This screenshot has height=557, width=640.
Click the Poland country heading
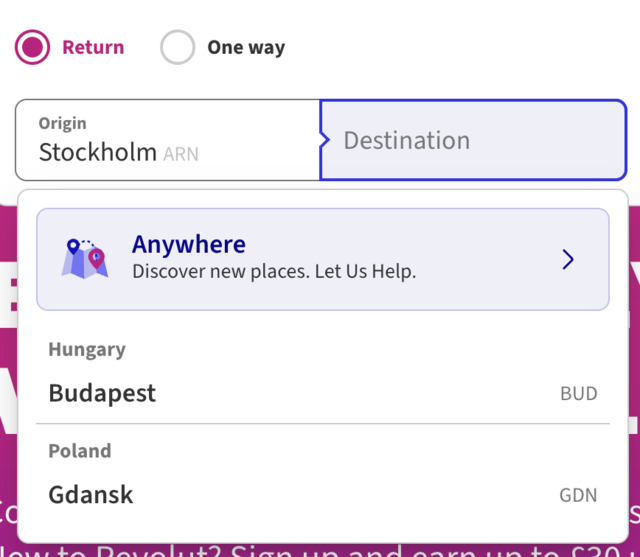[x=80, y=451]
